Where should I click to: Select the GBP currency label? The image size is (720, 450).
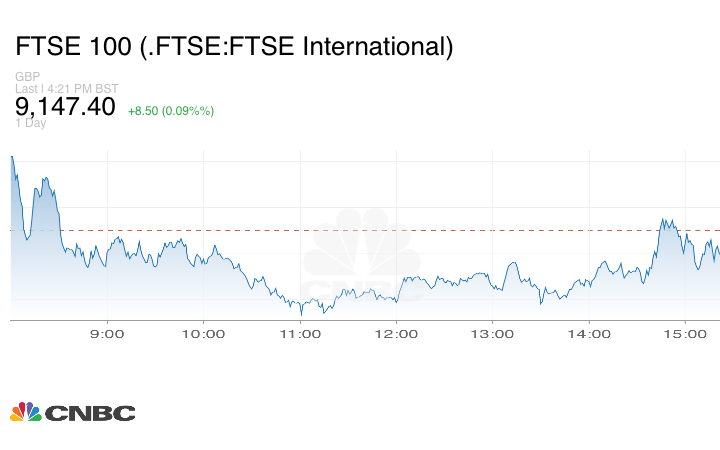[x=28, y=77]
